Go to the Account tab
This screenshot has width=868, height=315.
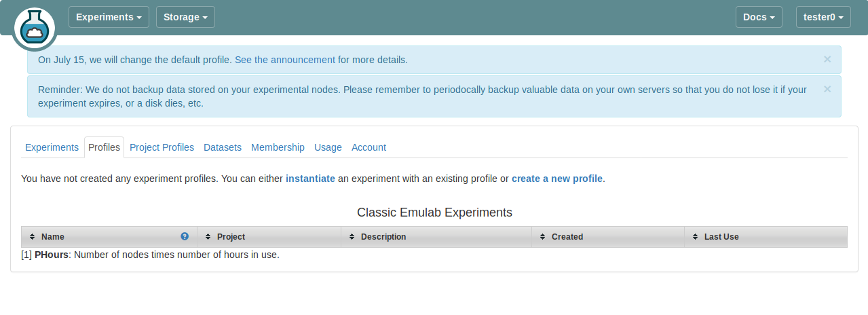369,147
